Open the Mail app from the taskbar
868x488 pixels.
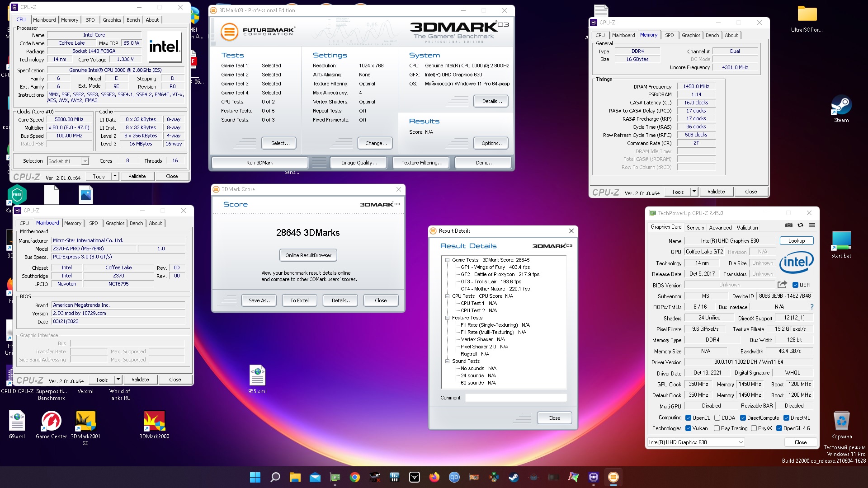tap(315, 477)
